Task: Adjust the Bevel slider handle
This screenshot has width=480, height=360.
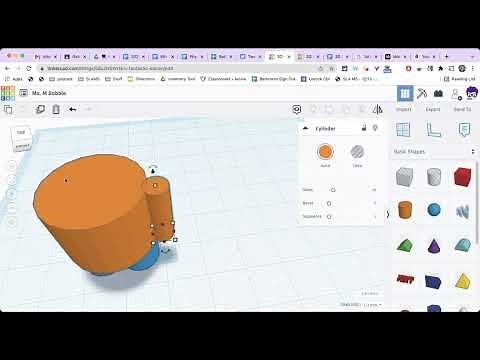Action: [x=329, y=203]
